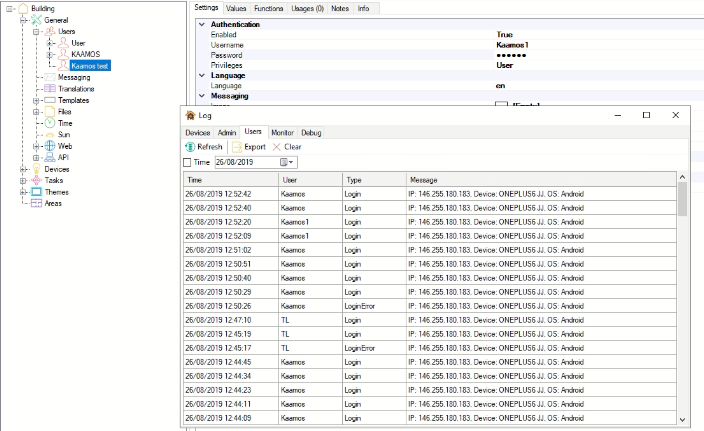The image size is (704, 431).
Task: Enable the Time filter checkbox
Action: (188, 162)
